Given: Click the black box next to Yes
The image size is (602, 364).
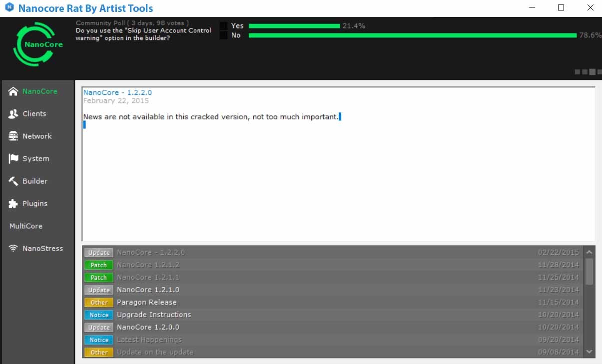Looking at the screenshot, I should coord(224,26).
